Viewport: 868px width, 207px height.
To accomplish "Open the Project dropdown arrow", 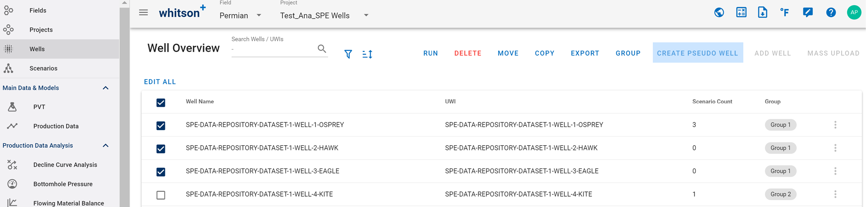I will coord(366,16).
